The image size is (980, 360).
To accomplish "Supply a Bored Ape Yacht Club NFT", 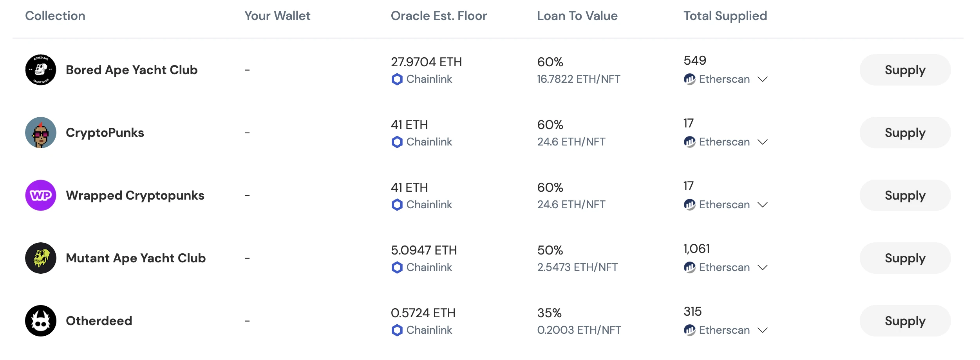I will [x=905, y=70].
